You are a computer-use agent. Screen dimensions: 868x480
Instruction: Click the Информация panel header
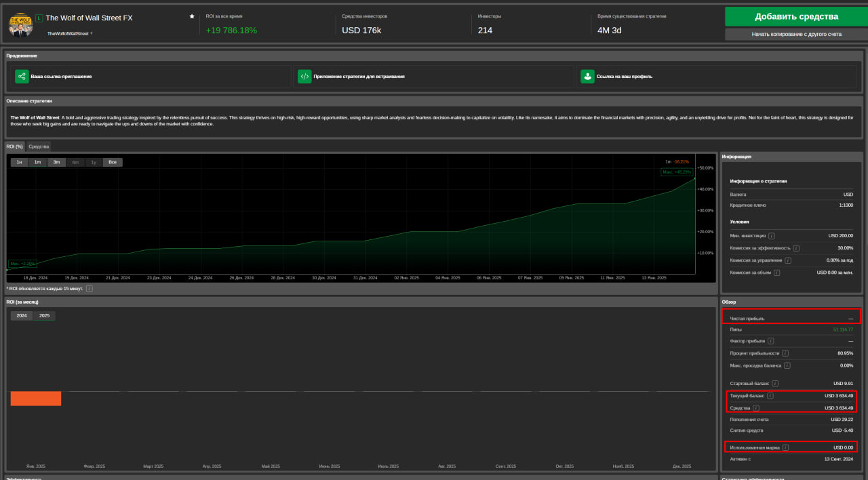[x=736, y=157]
